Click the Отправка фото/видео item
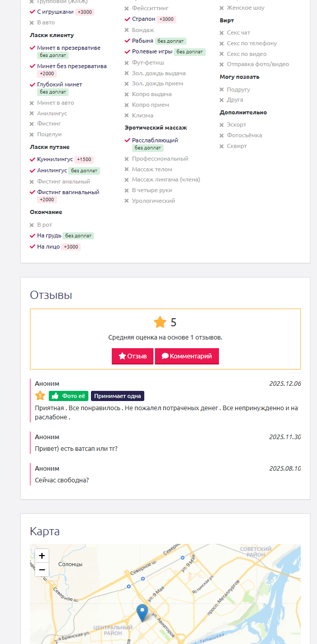The image size is (317, 644). coord(258,64)
